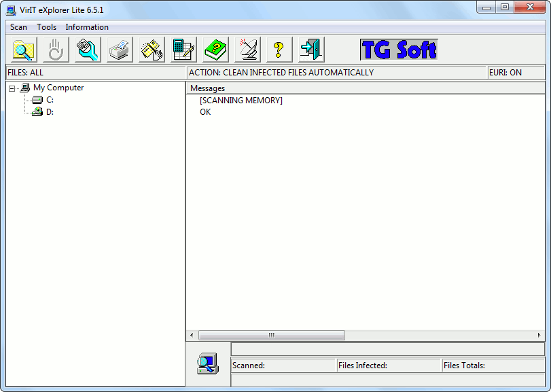This screenshot has height=392, width=551.
Task: Select drive D: in the tree
Action: 50,112
